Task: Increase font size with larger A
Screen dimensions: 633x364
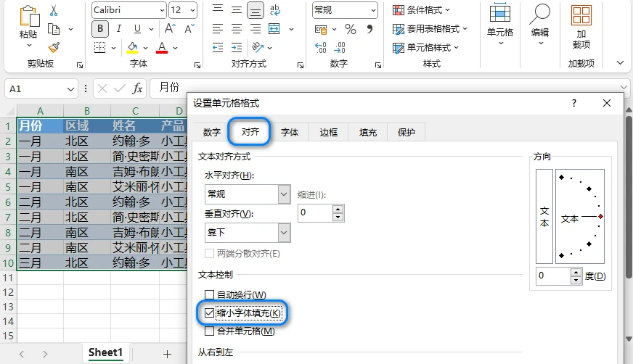Action: [170, 28]
